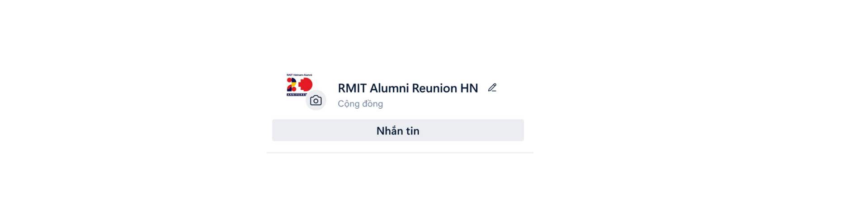This screenshot has height=203, width=868.
Task: Click the Cộng đồng category label
Action: point(360,104)
